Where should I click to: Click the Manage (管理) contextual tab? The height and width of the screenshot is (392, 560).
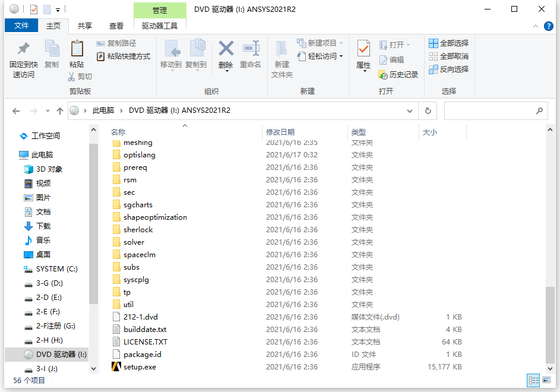(160, 10)
